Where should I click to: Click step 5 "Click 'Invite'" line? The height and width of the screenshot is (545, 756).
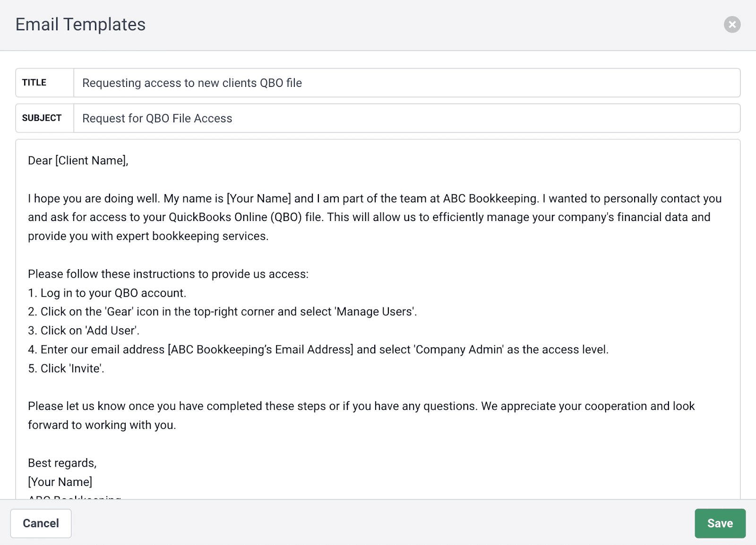click(x=66, y=368)
